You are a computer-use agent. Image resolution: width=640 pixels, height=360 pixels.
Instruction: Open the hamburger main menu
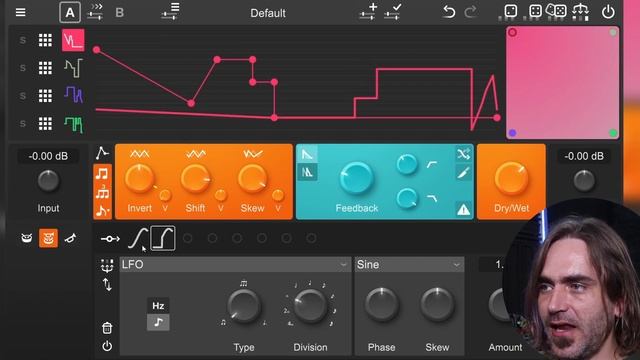tap(20, 12)
